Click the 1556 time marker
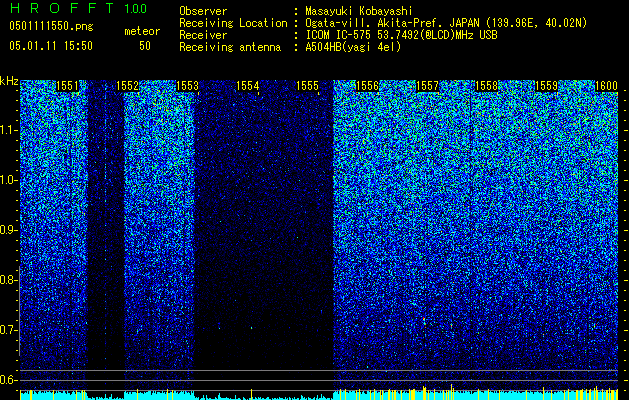629x400 pixels. click(x=367, y=86)
